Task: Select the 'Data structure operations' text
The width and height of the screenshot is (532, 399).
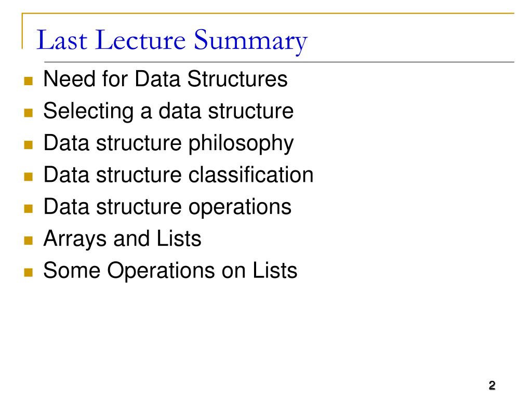Action: click(167, 207)
